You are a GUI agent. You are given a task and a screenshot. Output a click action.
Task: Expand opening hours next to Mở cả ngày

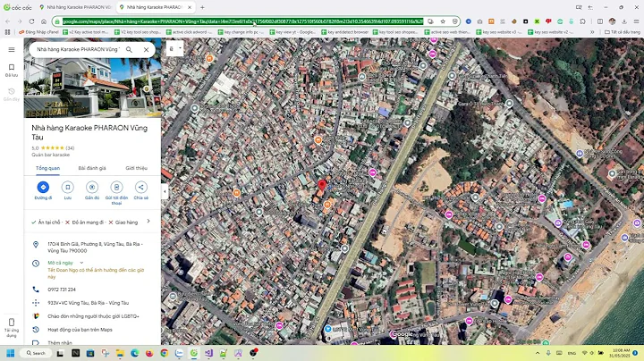click(x=81, y=263)
